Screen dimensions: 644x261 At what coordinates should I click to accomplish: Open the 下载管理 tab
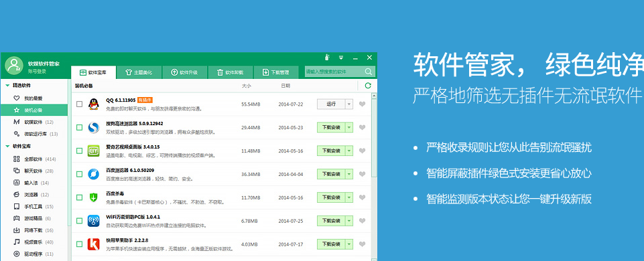pos(276,72)
